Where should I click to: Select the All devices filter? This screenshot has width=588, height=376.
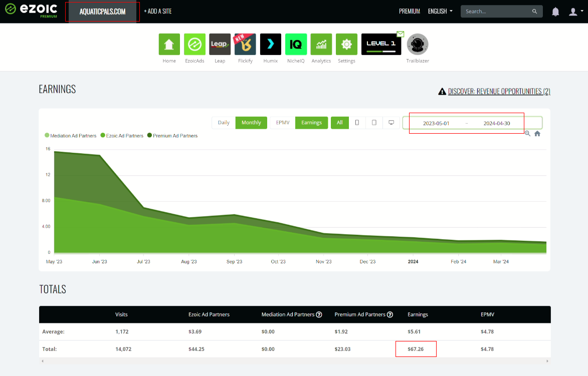tap(340, 123)
